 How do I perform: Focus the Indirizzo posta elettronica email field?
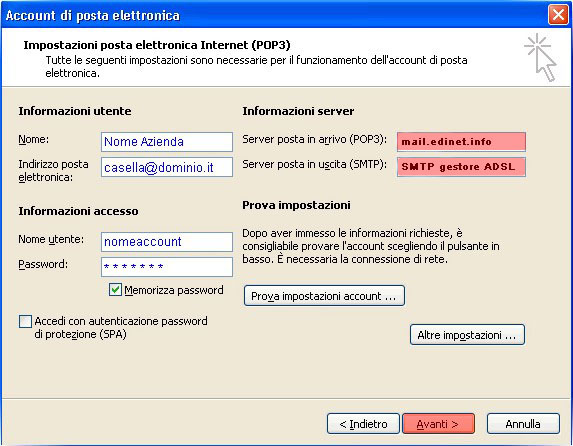[167, 167]
